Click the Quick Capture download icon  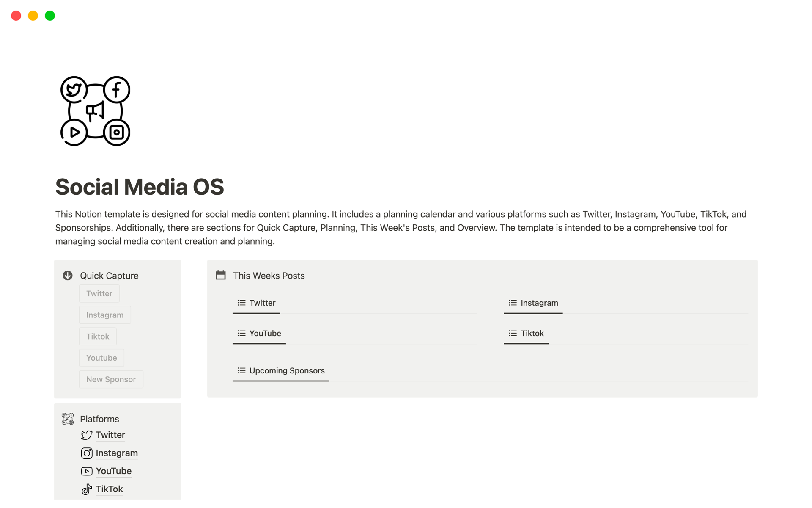click(67, 275)
